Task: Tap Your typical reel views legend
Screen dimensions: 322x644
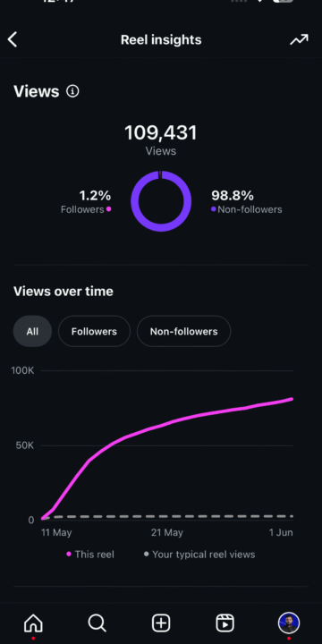Action: pos(199,555)
